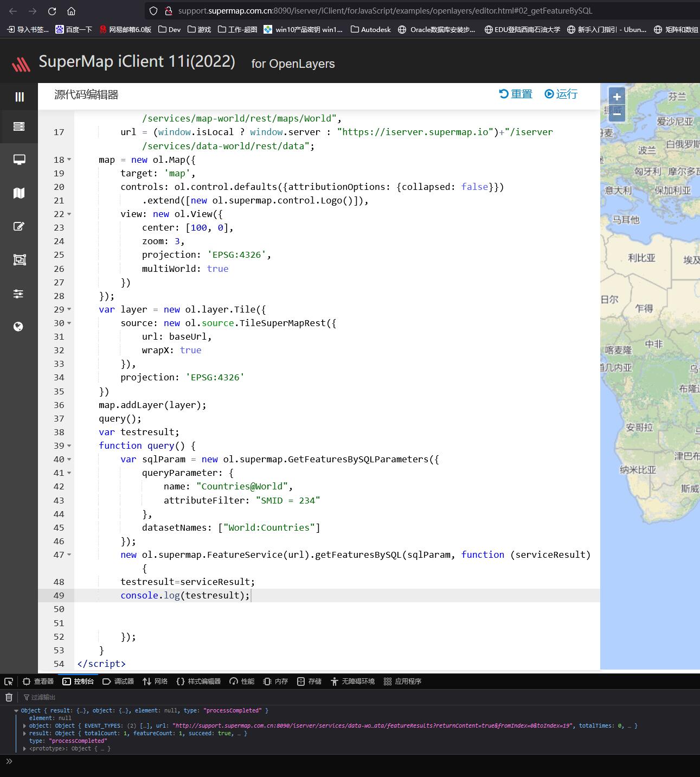Click the insecure connection lock icon
Screen dimensions: 700x777
168,11
